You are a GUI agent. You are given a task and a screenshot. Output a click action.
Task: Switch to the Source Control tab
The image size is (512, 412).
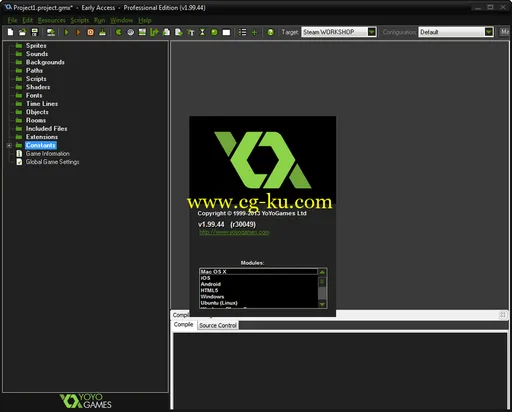coord(218,325)
